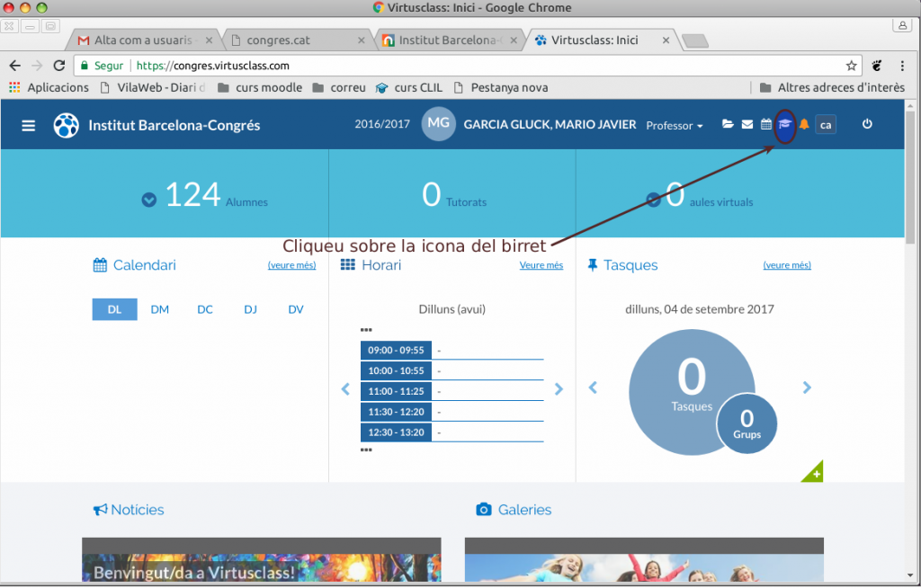Screen dimensions: 921x588
Task: Click the extension paw icon in toolbar
Action: pyautogui.click(x=877, y=66)
